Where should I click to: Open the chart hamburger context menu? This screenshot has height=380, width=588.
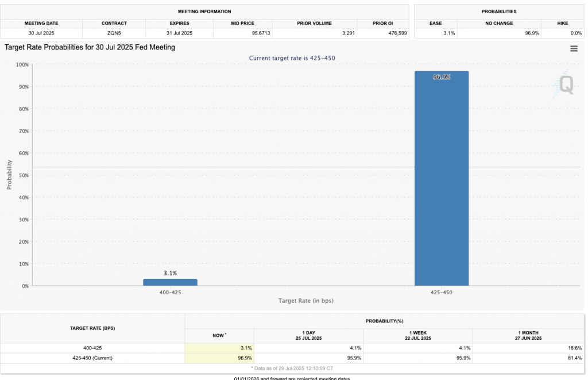[x=573, y=49]
